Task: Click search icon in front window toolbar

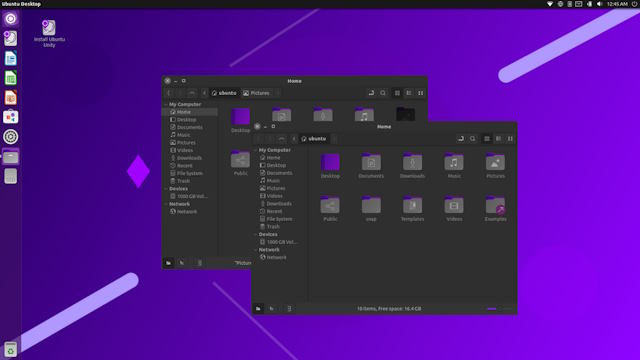Action: point(473,139)
